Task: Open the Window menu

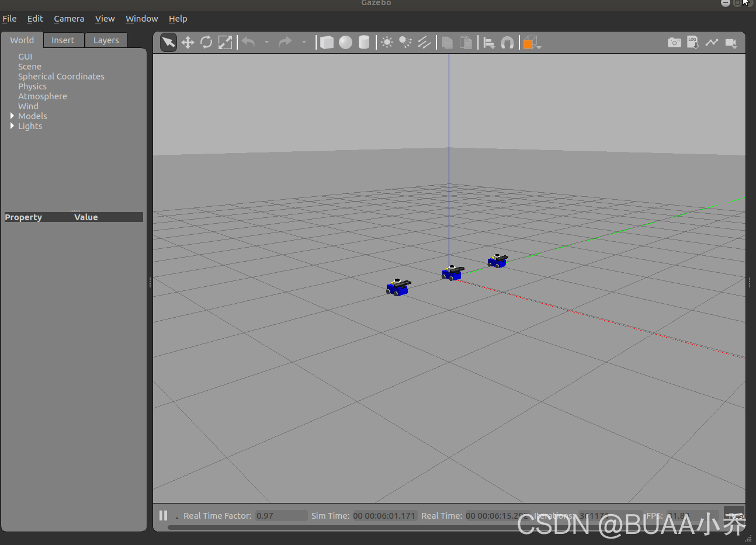Action: [142, 19]
